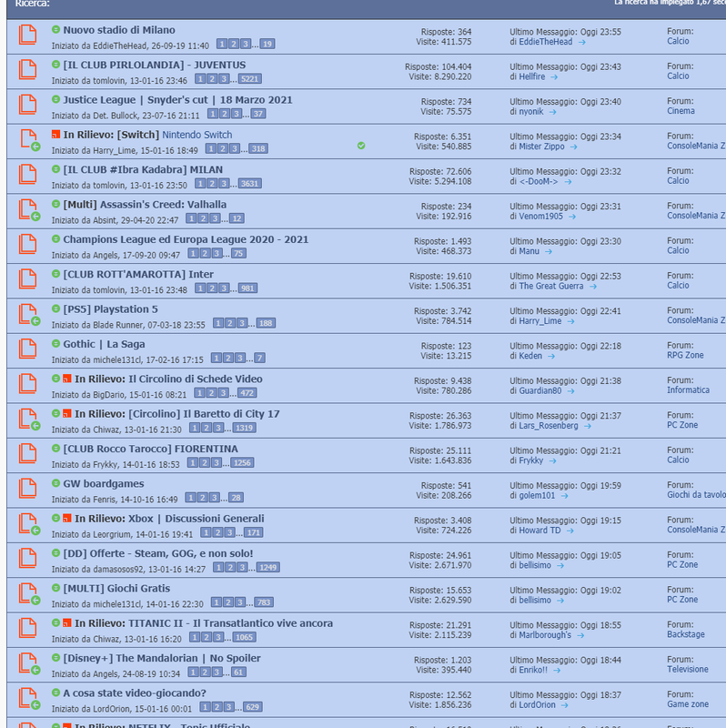The image size is (726, 728).
Task: Click the thread status icon for Playstation 5
Action: point(29,315)
